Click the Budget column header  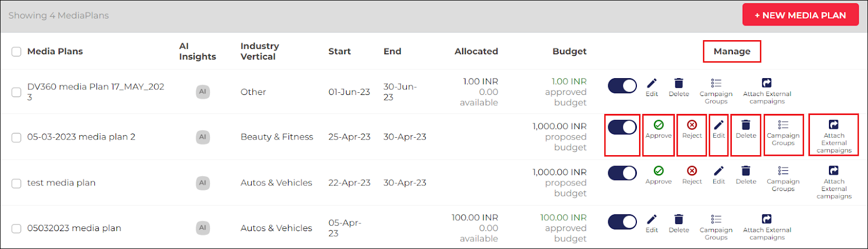[x=569, y=52]
